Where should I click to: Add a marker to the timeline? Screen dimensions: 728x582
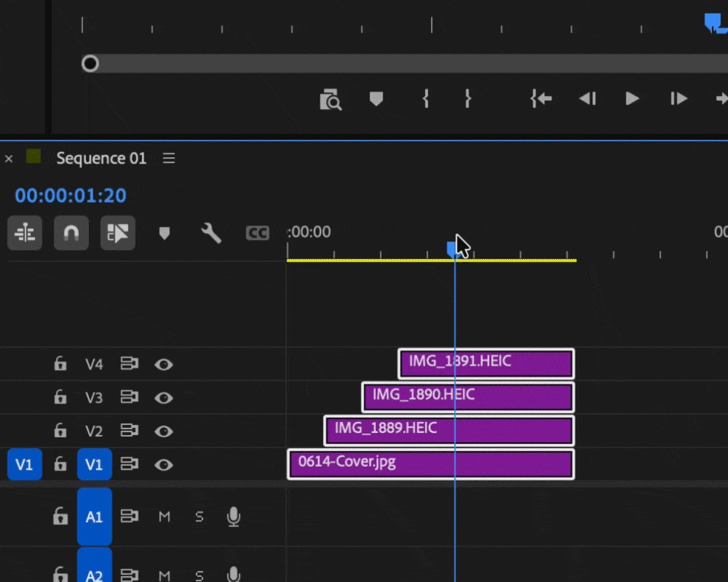pos(165,233)
